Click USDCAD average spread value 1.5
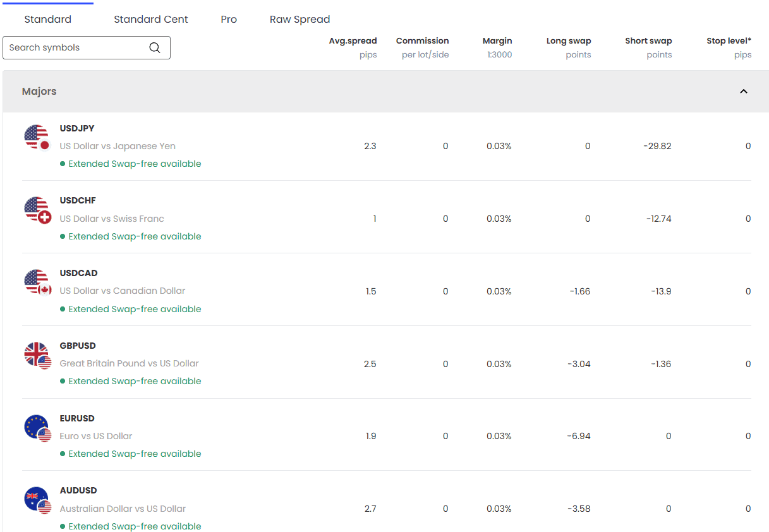The image size is (769, 532). (x=371, y=291)
